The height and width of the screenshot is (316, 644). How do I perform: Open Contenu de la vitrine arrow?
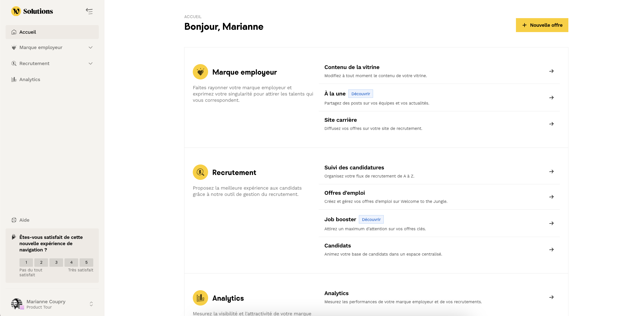click(x=551, y=71)
